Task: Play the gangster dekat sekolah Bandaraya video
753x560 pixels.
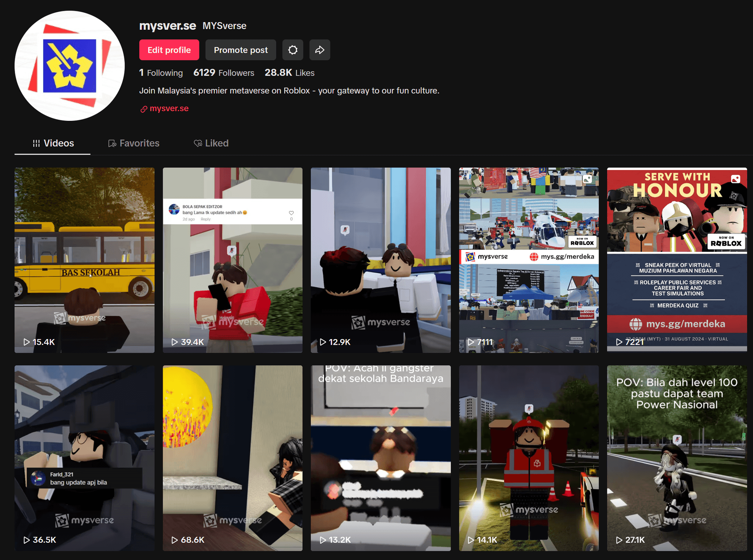Action: pyautogui.click(x=381, y=458)
